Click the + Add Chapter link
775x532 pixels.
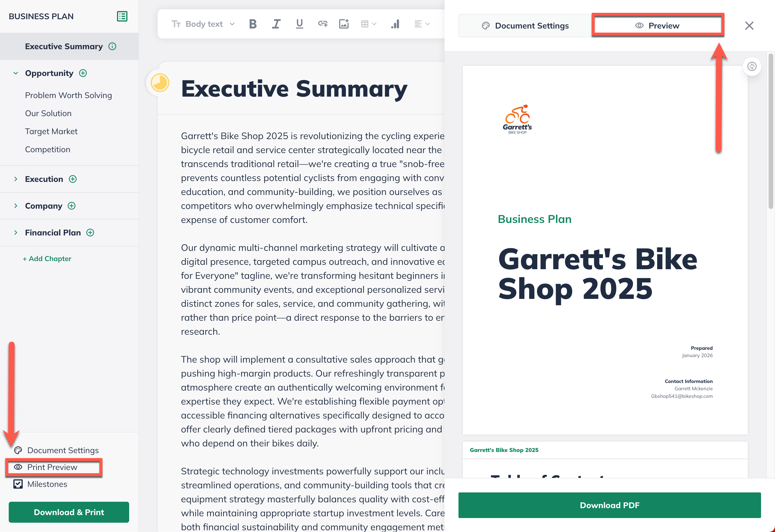pyautogui.click(x=47, y=258)
